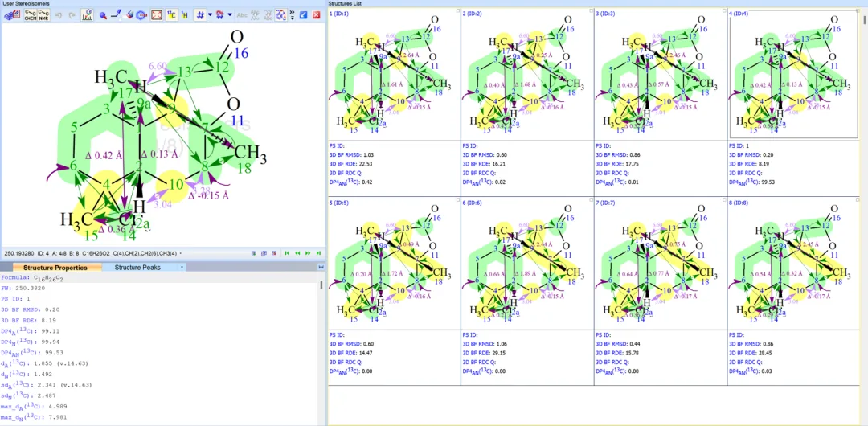
Task: Tick the checkbox on structure 6 tile
Action: [591, 200]
